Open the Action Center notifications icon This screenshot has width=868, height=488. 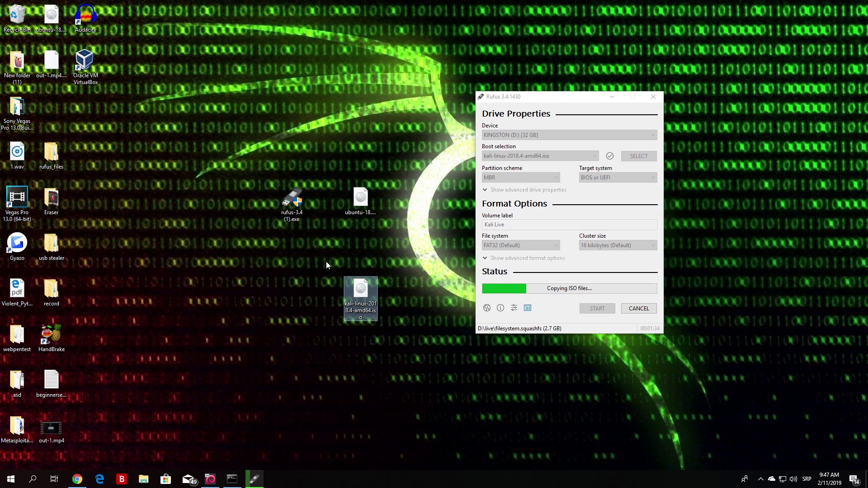[x=854, y=479]
